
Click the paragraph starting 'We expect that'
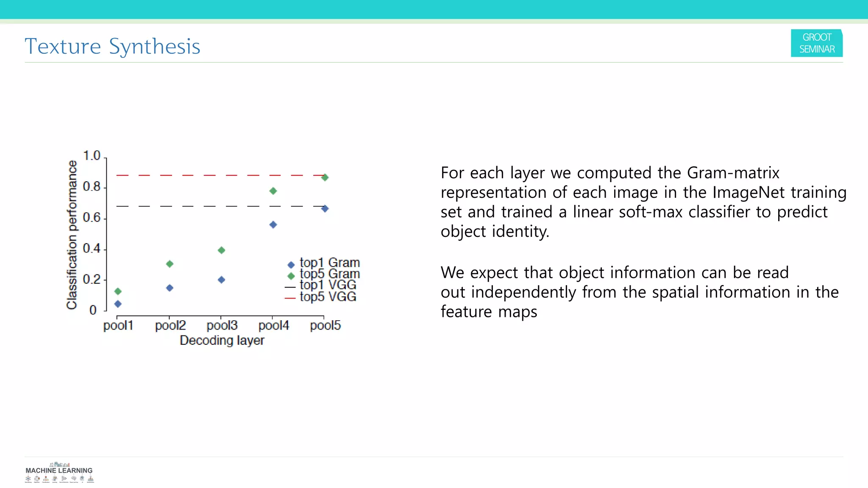(639, 292)
